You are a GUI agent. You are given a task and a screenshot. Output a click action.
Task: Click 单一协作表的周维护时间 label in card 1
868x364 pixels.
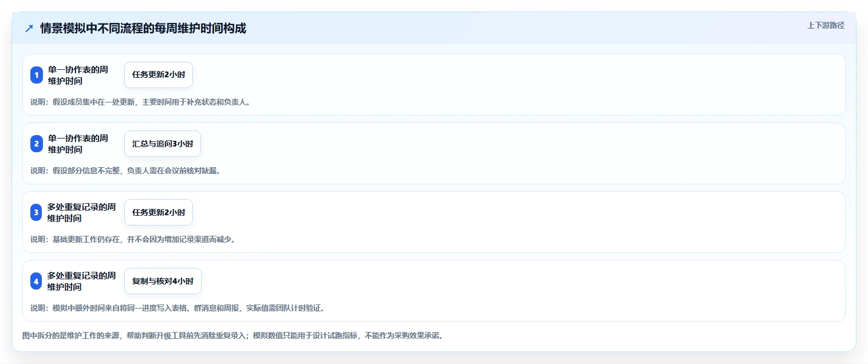click(x=78, y=75)
